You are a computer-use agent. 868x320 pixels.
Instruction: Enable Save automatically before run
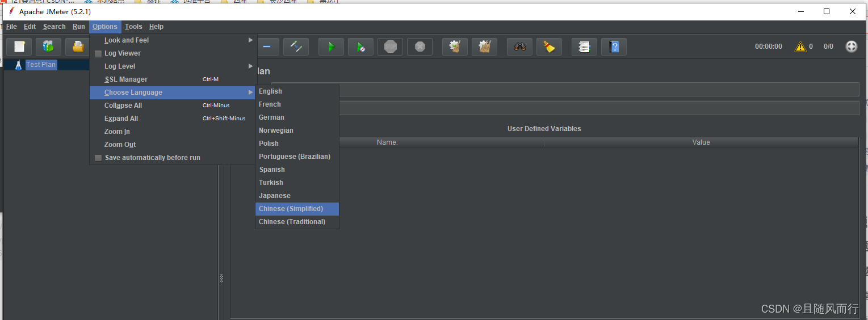pos(98,158)
